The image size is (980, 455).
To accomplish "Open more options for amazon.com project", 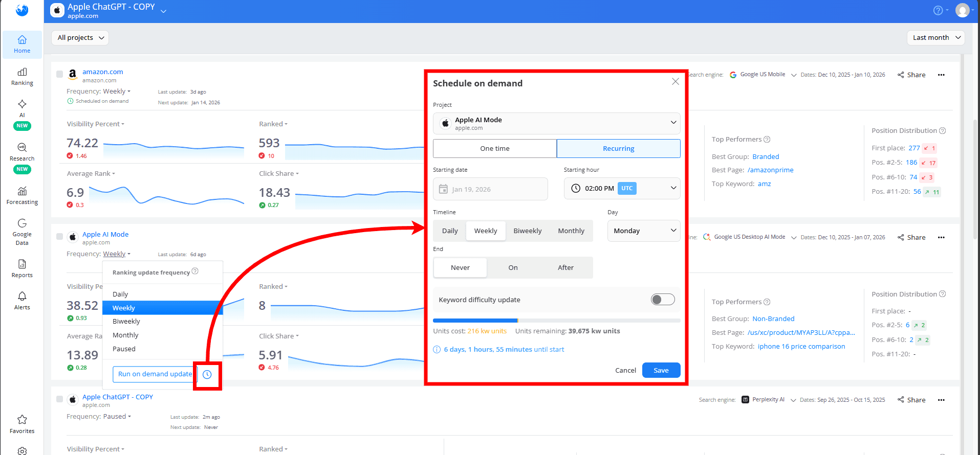I will (941, 75).
